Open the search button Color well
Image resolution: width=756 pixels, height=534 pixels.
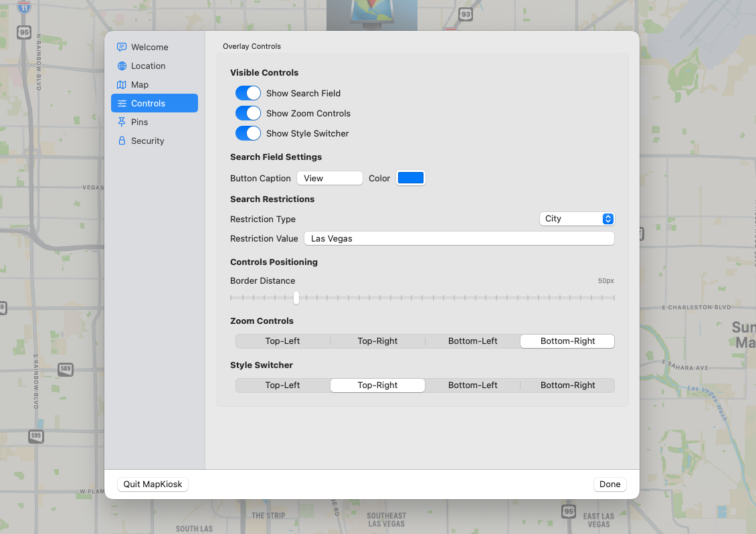coord(410,178)
